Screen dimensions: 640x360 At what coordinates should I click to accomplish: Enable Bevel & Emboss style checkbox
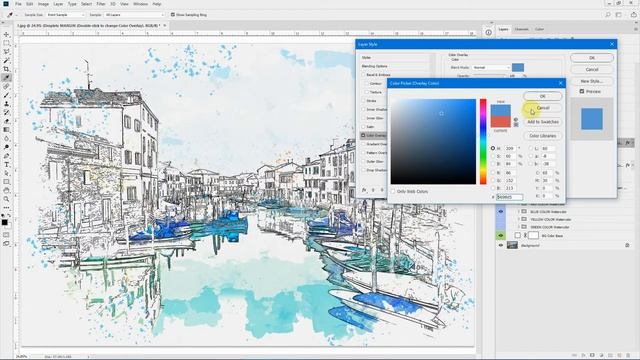(363, 75)
